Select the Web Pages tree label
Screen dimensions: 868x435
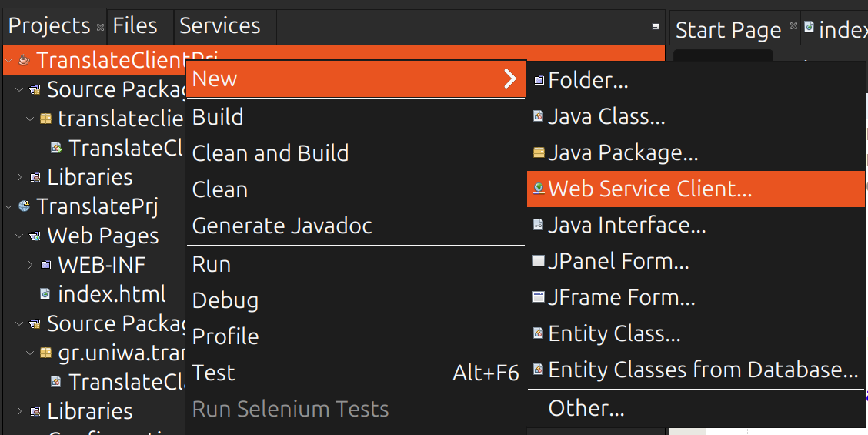click(x=103, y=236)
